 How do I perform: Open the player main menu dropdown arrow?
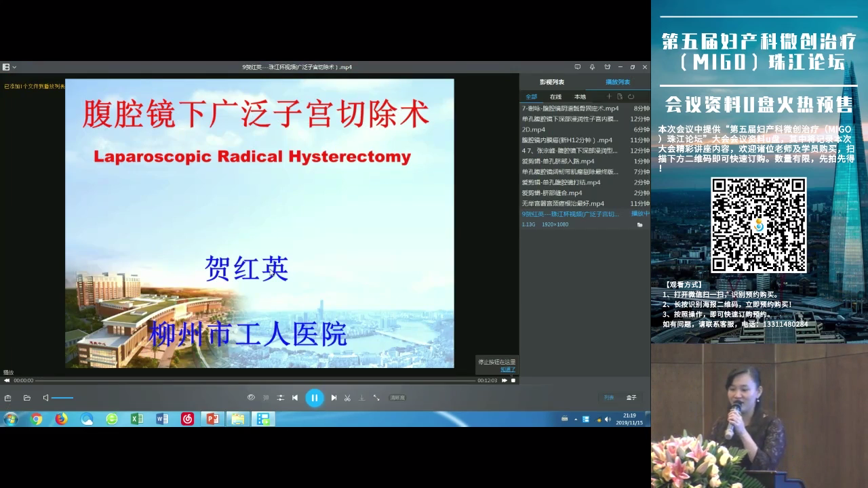pyautogui.click(x=14, y=67)
